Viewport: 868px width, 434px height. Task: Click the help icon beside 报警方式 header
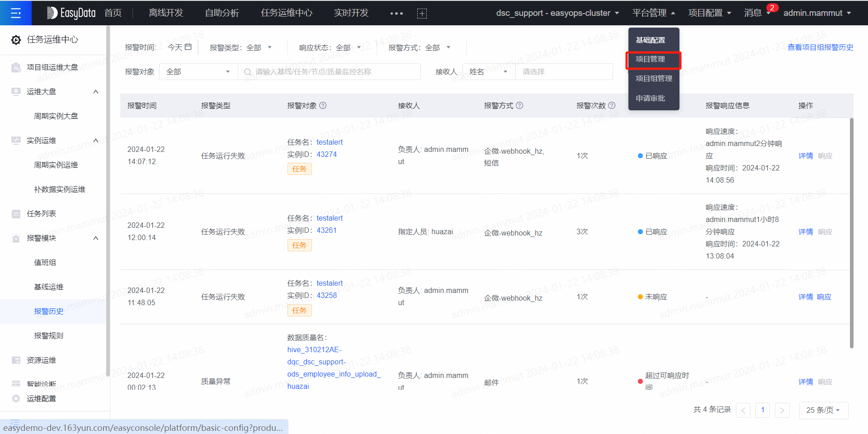[x=519, y=105]
